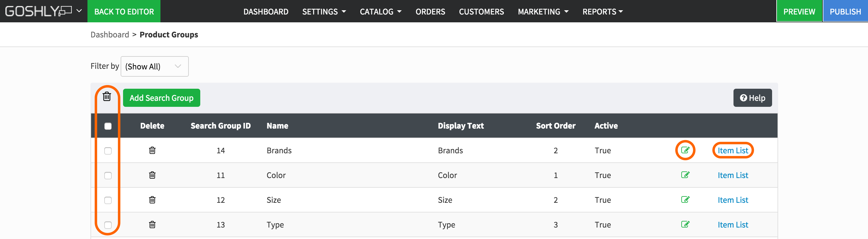Click the bulk delete trash icon above the table
This screenshot has width=868, height=239.
coord(107,97)
